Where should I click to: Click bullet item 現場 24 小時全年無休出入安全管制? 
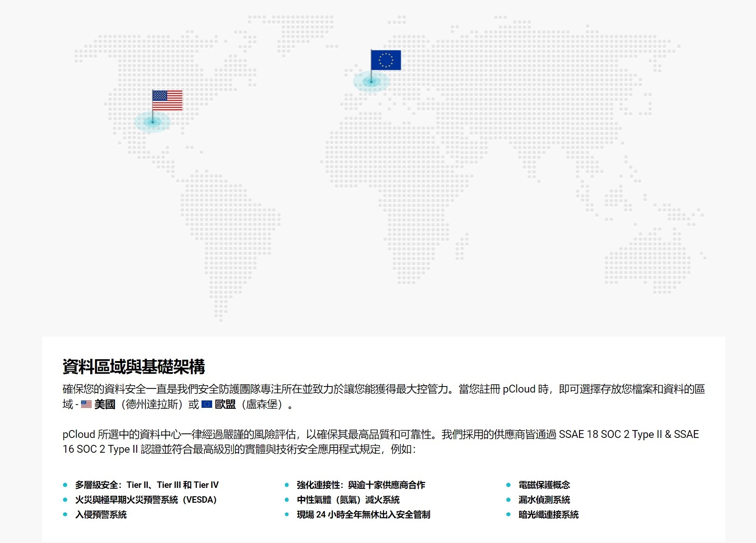[364, 515]
